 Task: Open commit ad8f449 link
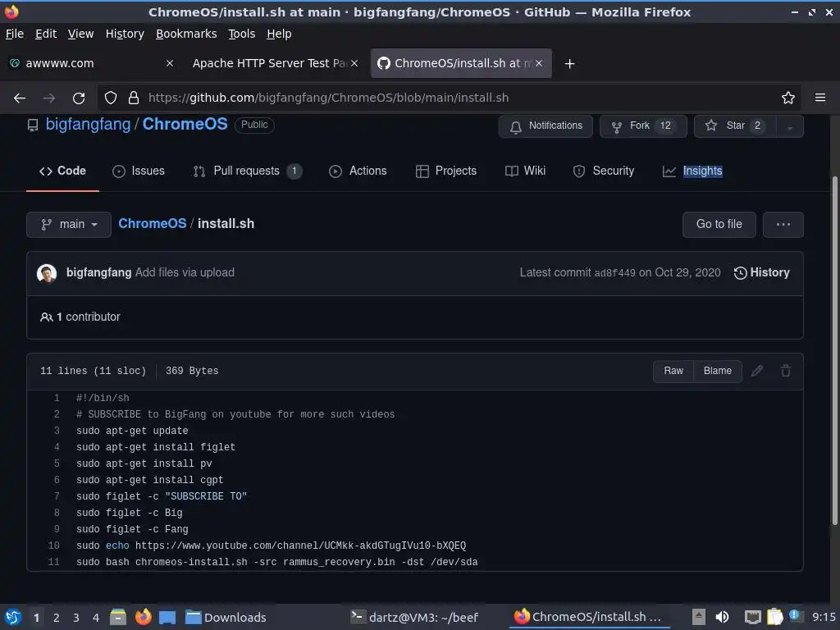[614, 272]
